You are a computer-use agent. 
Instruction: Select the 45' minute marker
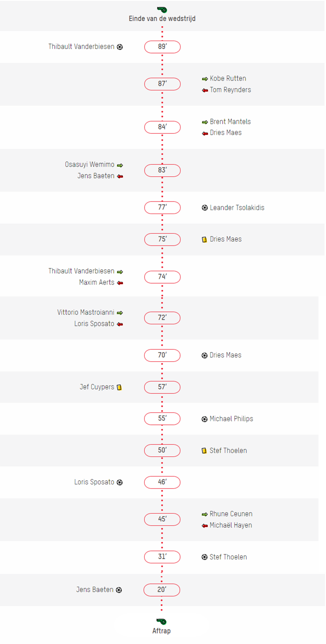(x=162, y=519)
